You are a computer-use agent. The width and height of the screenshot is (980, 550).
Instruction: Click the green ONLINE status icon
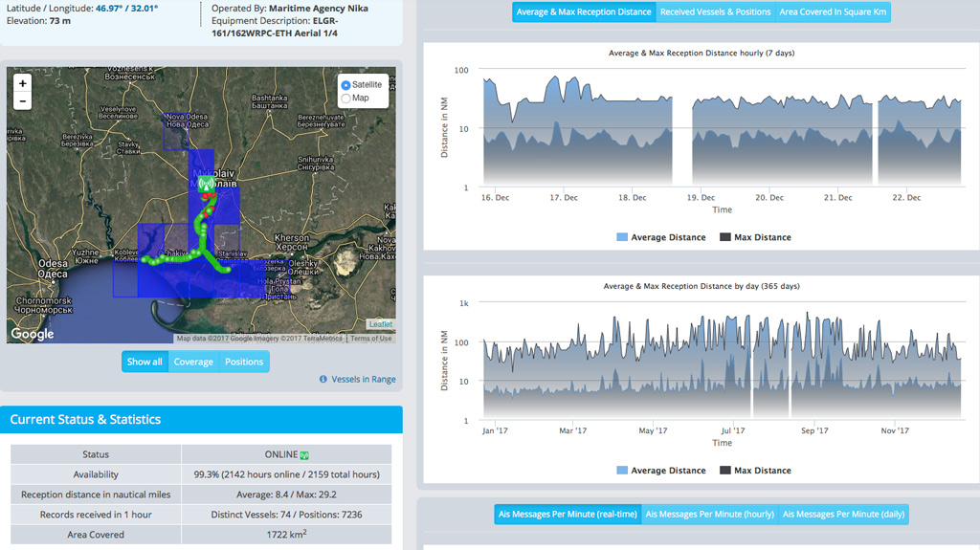click(304, 455)
